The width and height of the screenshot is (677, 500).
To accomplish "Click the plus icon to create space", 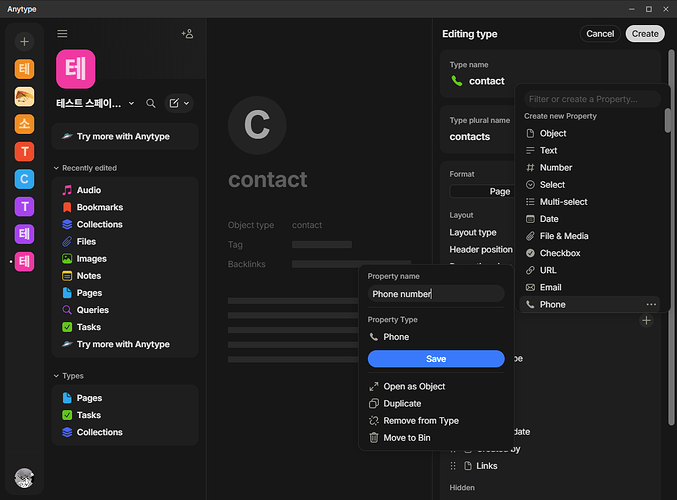I will [x=24, y=41].
